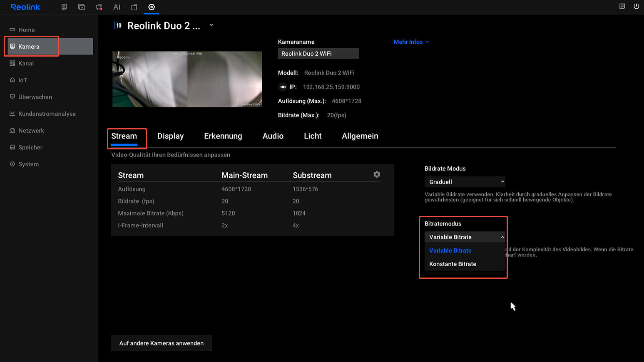644x362 pixels.
Task: Click the IP address 192.168.25.159:9000
Action: 331,87
